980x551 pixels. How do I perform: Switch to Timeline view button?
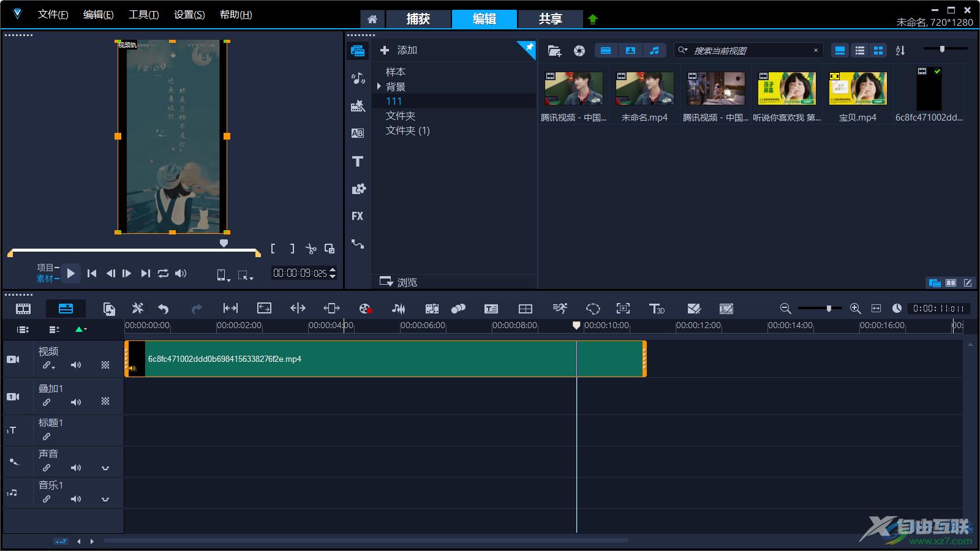66,309
